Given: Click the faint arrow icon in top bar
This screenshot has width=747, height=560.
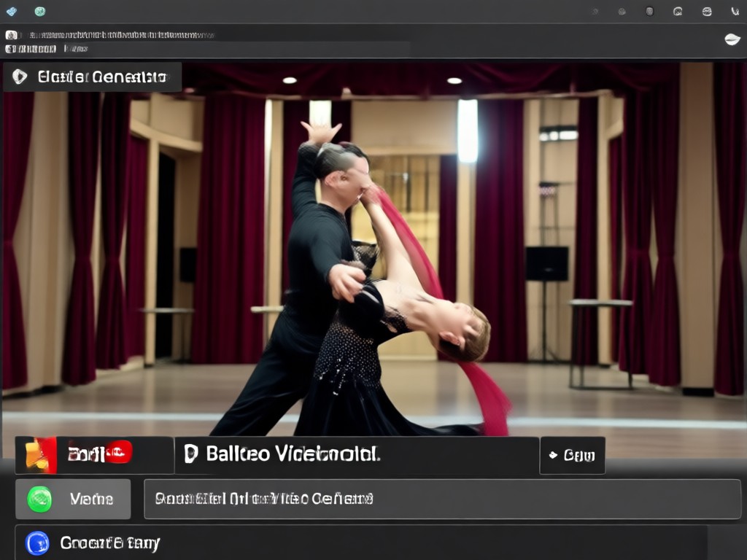Looking at the screenshot, I should pos(595,12).
